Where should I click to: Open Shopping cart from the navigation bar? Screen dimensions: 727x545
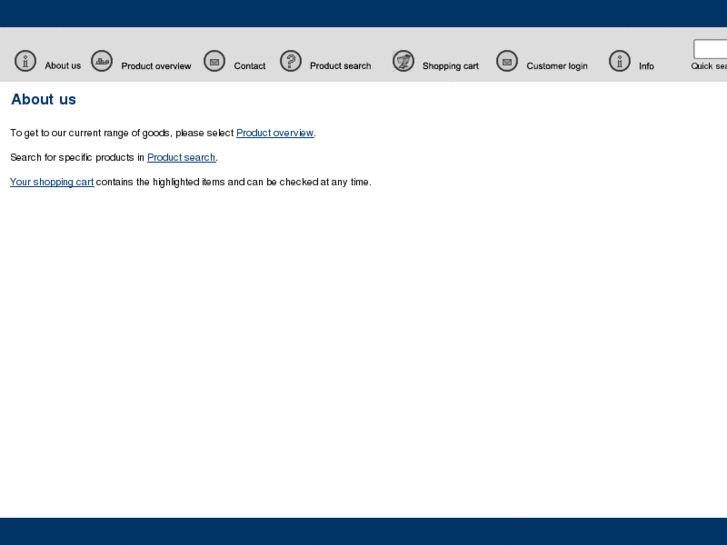(450, 66)
